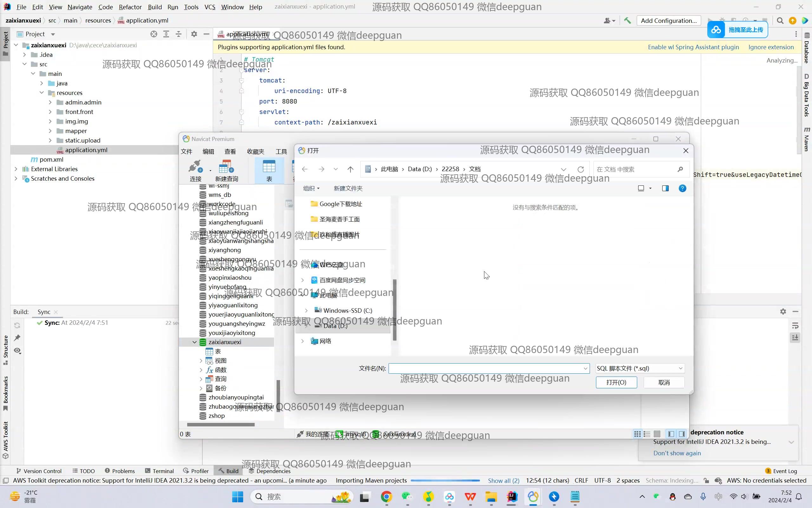The image size is (812, 508).
Task: Click the Ignore extension link
Action: [771, 47]
